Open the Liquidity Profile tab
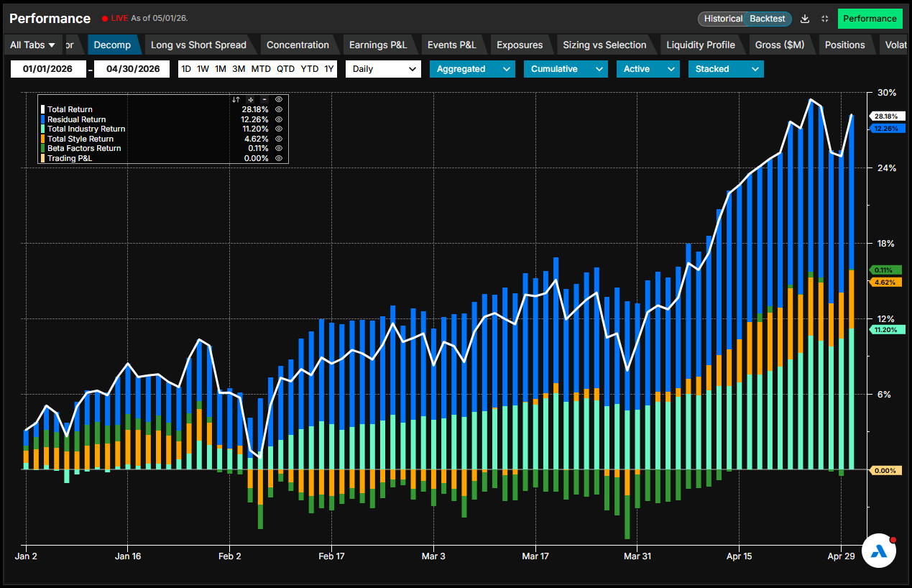This screenshot has height=588, width=912. pos(701,45)
